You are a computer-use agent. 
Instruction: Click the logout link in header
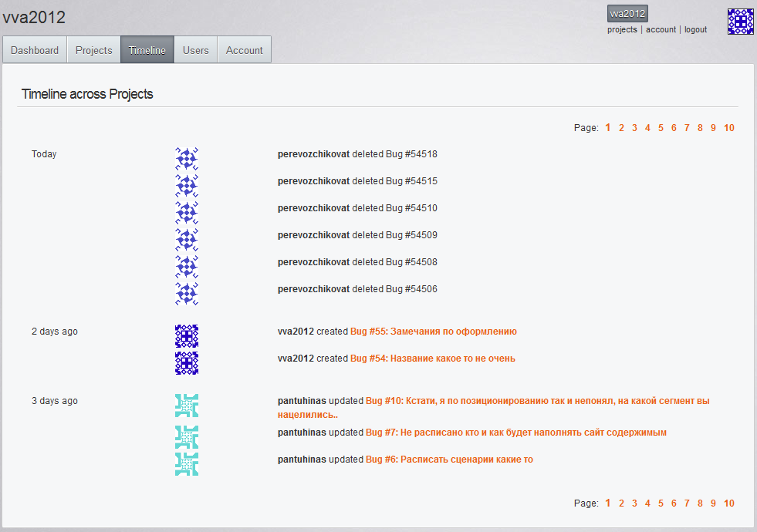695,30
